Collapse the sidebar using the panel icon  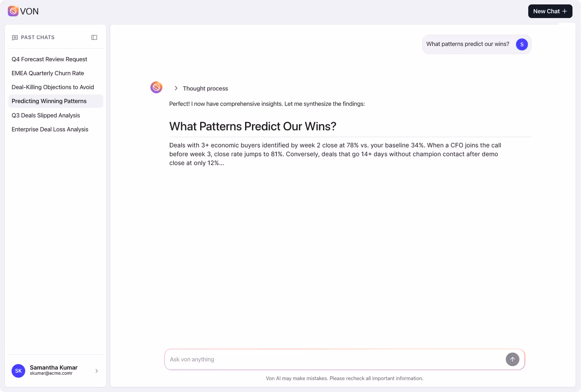coord(94,37)
